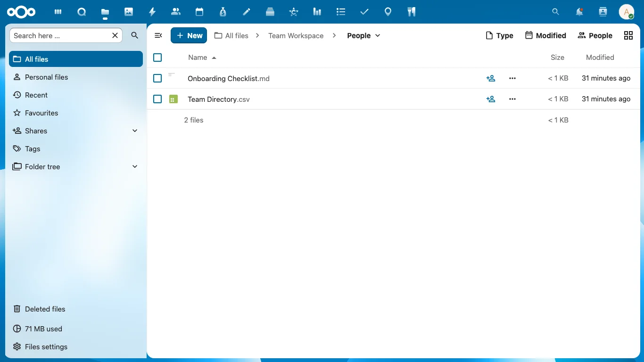Open Deleted files
The image size is (644, 362).
pyautogui.click(x=76, y=309)
